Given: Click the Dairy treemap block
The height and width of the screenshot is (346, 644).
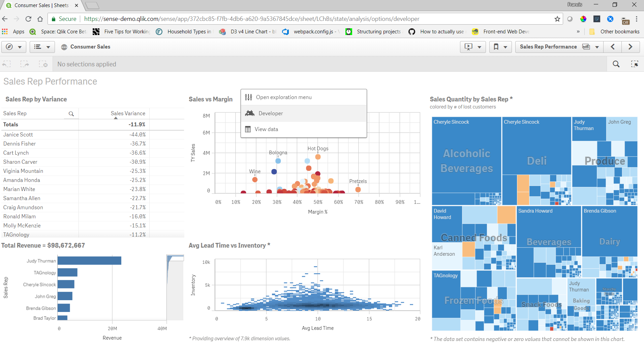Looking at the screenshot, I should click(610, 241).
